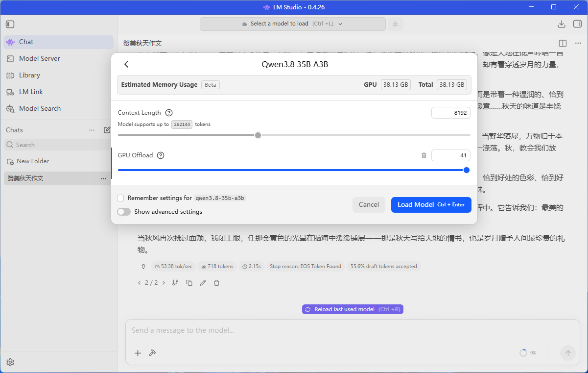Click the Context Length slider handle
Screen dimensions: 588x373
258,135
